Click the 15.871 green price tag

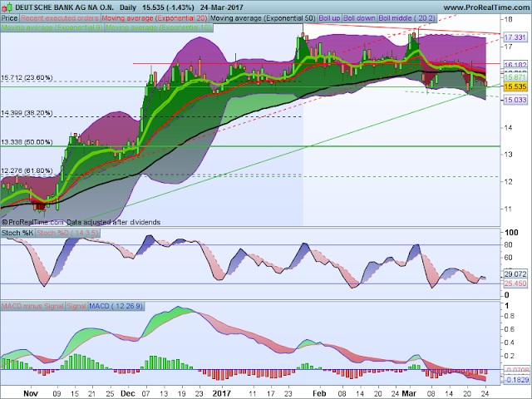coord(515,77)
